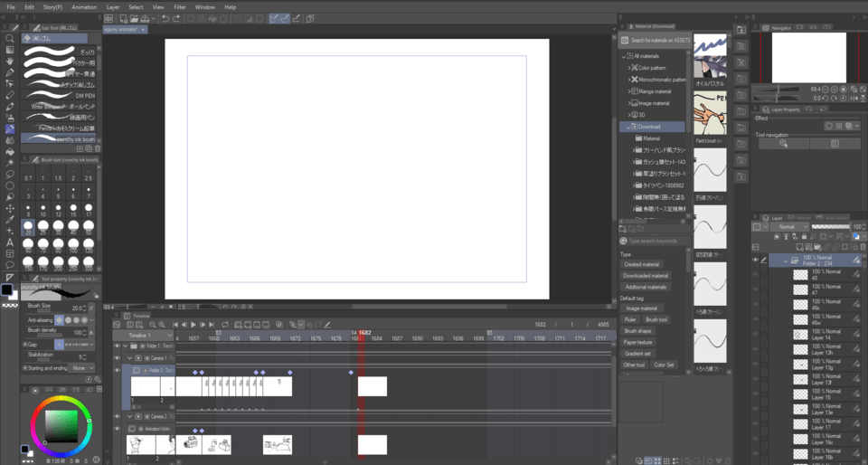The height and width of the screenshot is (465, 868).
Task: Select the Eraser tool in toolbar
Action: click(9, 95)
